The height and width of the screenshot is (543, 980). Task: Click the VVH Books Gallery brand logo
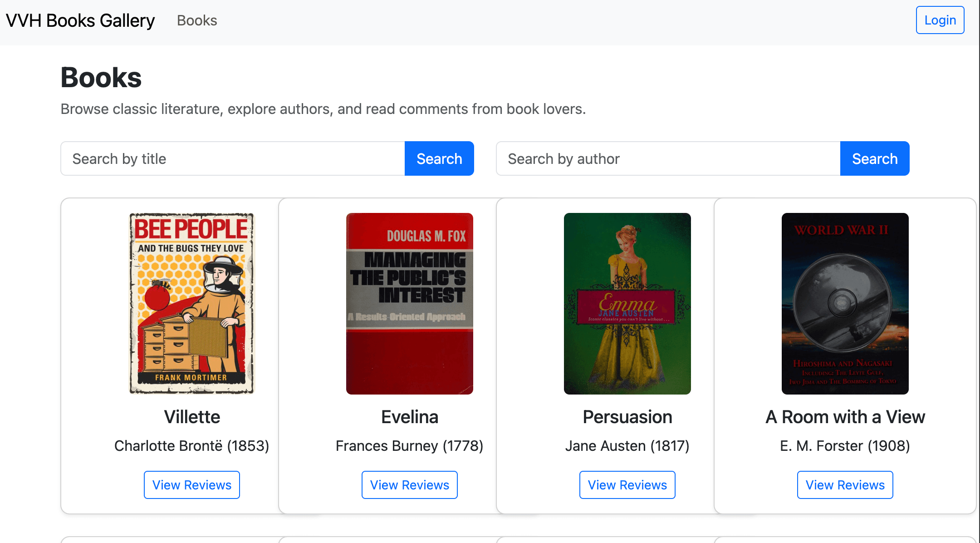click(x=80, y=20)
